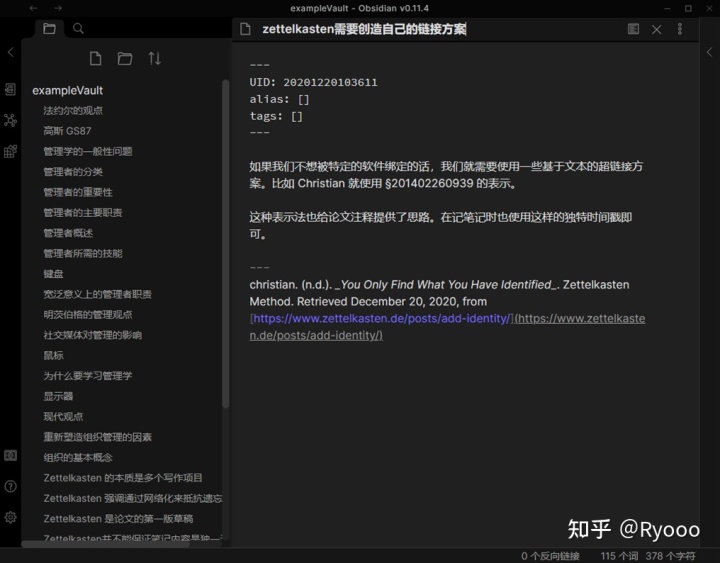Click the underlined URL in parentheses
Viewport: 720px width, 563px height.
pyautogui.click(x=447, y=327)
